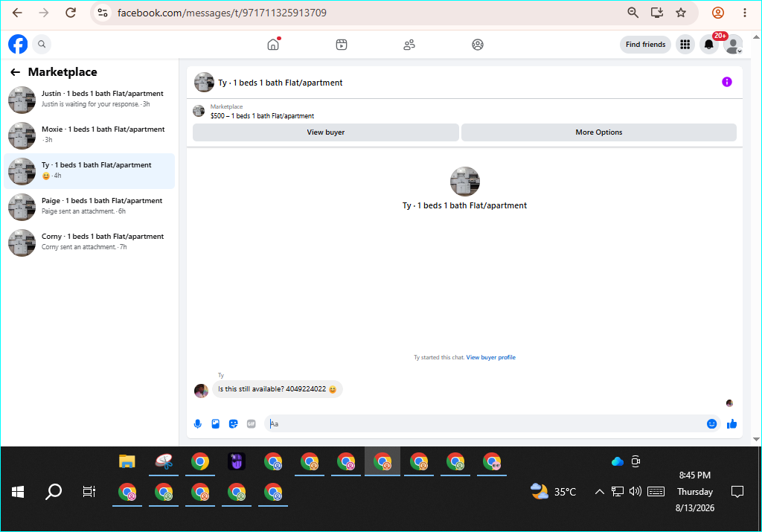Click the Find friends button
Viewport: 762px width, 532px height.
[645, 44]
